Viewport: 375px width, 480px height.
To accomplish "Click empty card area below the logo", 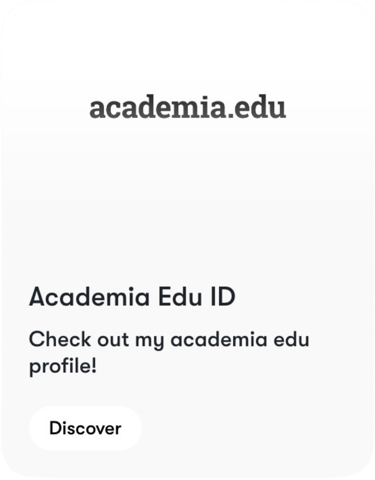I will click(188, 200).
